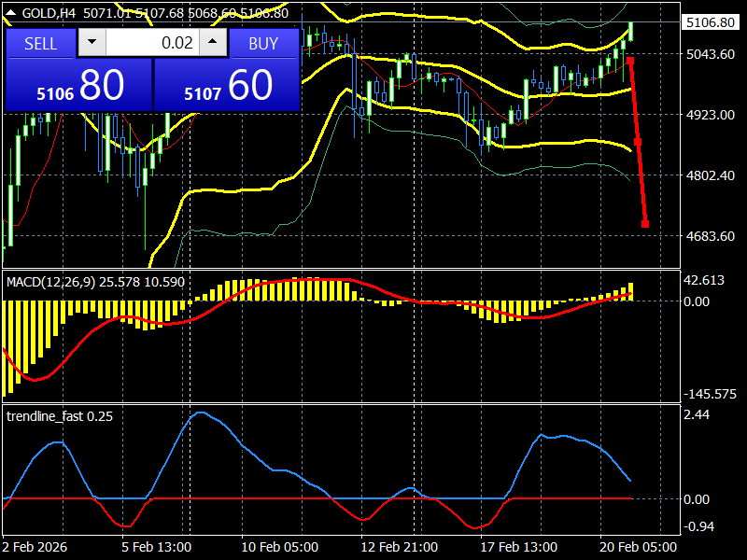
Task: Click the 0.02 lot size field
Action: click(x=152, y=42)
